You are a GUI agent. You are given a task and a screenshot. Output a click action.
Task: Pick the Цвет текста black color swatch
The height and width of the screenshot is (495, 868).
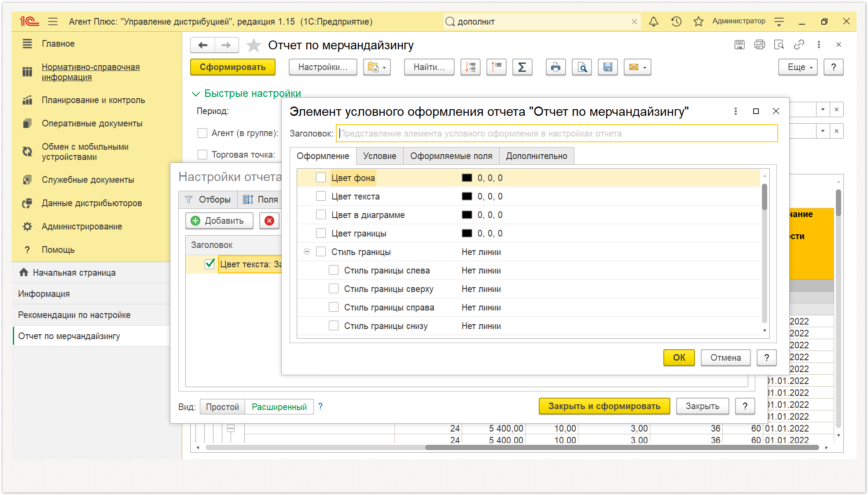[467, 196]
